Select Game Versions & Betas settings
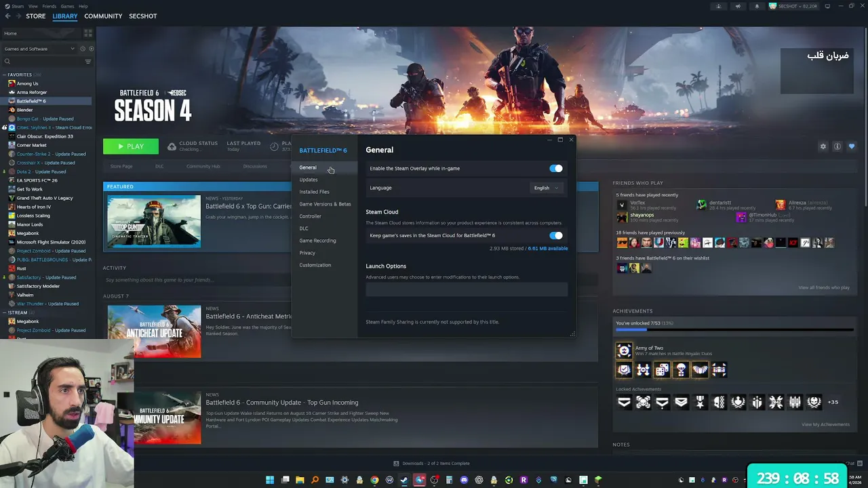This screenshot has width=868, height=488. (x=325, y=204)
